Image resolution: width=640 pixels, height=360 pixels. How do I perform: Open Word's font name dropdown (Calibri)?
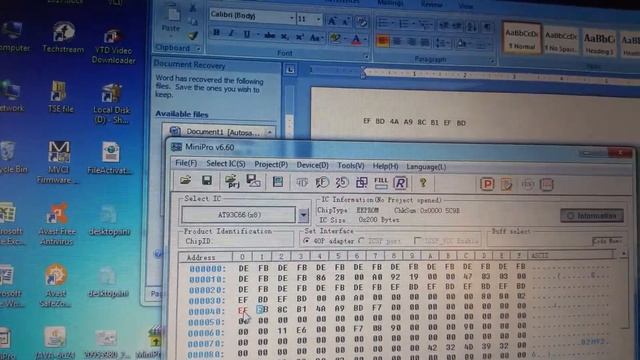[x=291, y=18]
